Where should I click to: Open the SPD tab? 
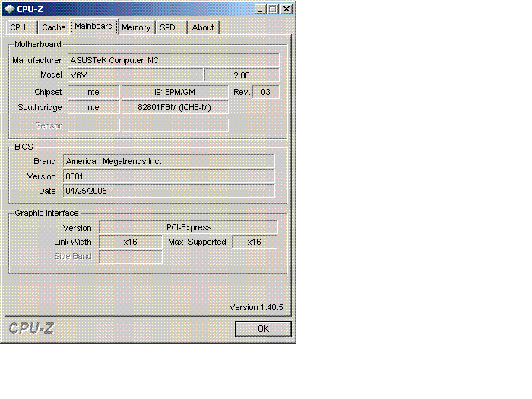[x=171, y=27]
